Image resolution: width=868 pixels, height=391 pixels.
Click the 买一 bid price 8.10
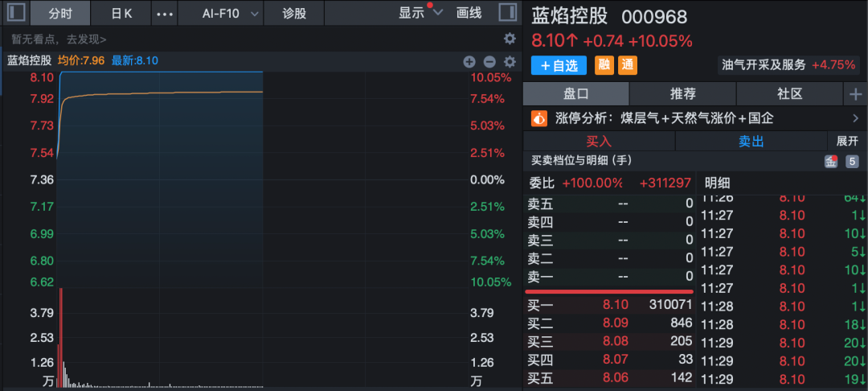tap(615, 305)
